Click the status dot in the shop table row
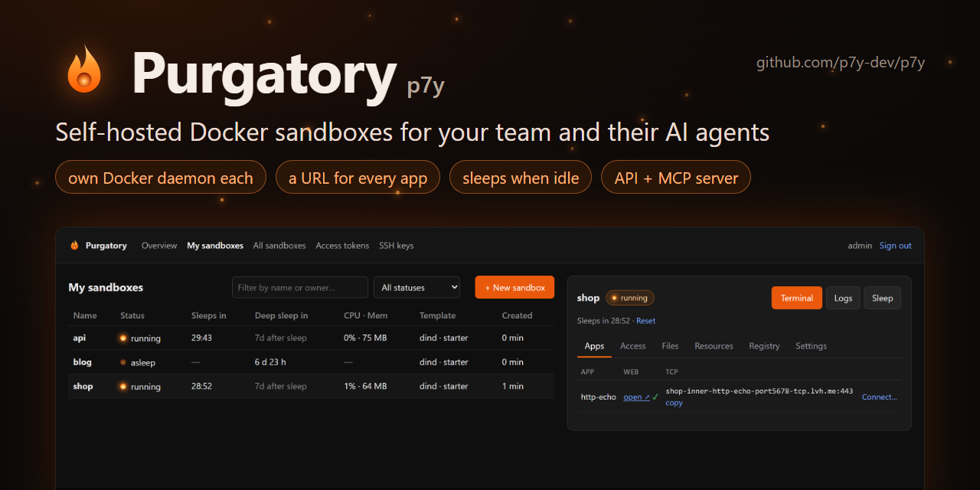This screenshot has height=490, width=980. coord(122,387)
